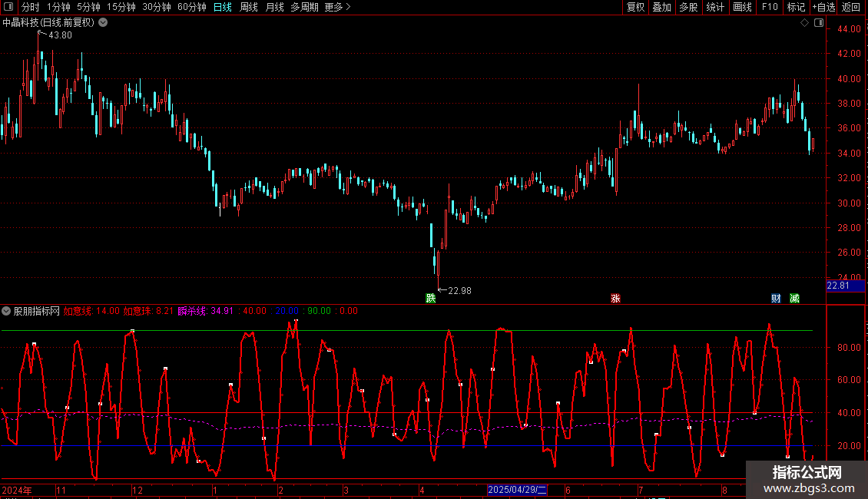Image resolution: width=868 pixels, height=499 pixels.
Task: Switch to 月线 monthly chart
Action: tap(274, 7)
